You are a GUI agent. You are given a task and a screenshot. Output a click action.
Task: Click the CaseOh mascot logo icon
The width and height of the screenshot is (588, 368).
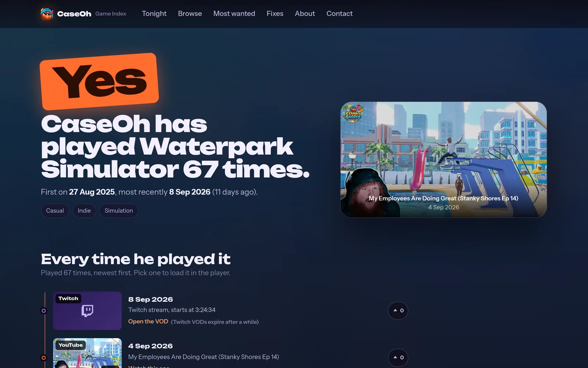tap(47, 14)
